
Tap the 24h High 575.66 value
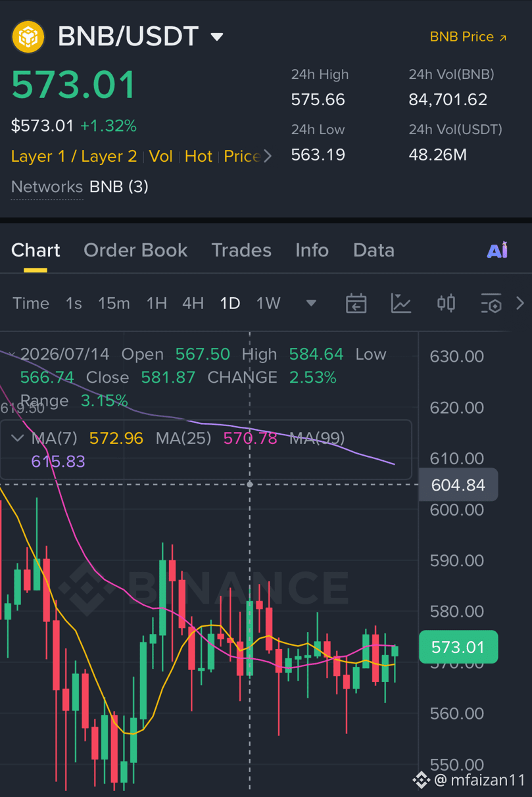click(x=318, y=100)
